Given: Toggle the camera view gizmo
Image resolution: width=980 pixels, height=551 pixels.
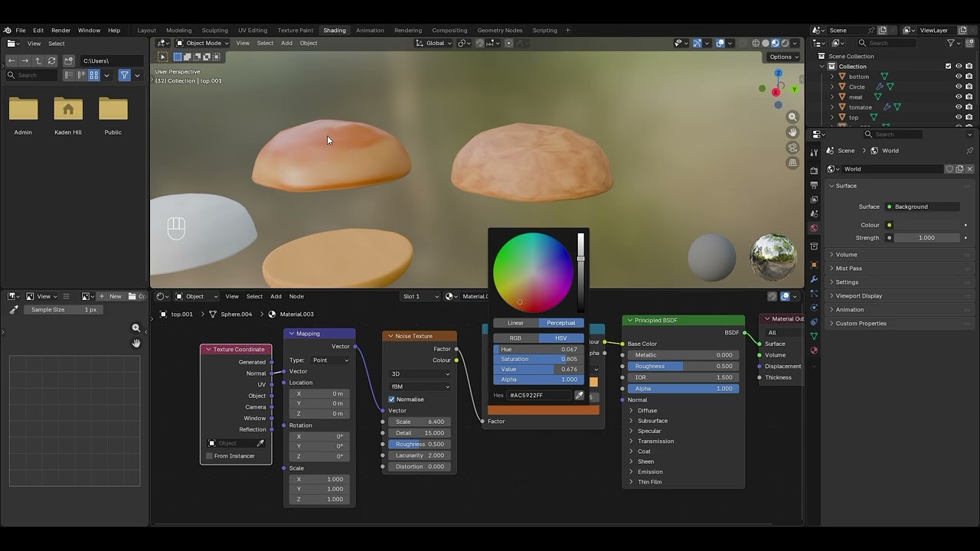Looking at the screenshot, I should coord(792,148).
